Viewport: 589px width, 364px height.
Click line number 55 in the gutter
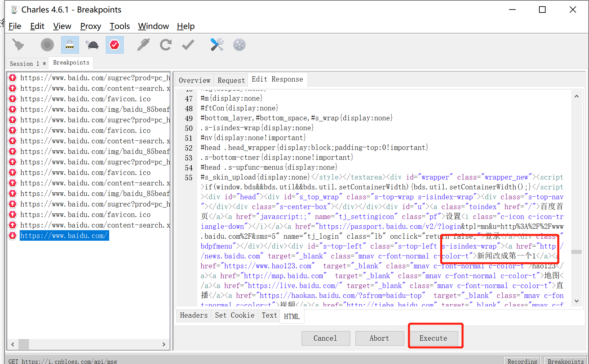189,178
